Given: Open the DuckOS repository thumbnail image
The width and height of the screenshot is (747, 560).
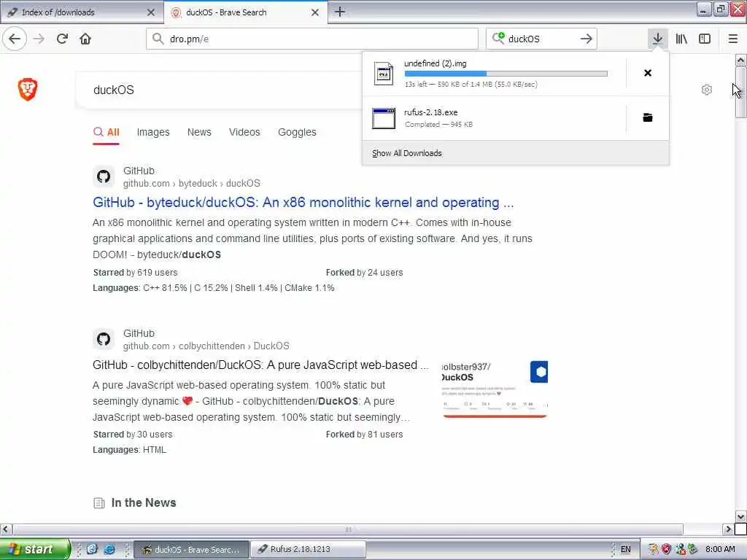Looking at the screenshot, I should pos(495,389).
